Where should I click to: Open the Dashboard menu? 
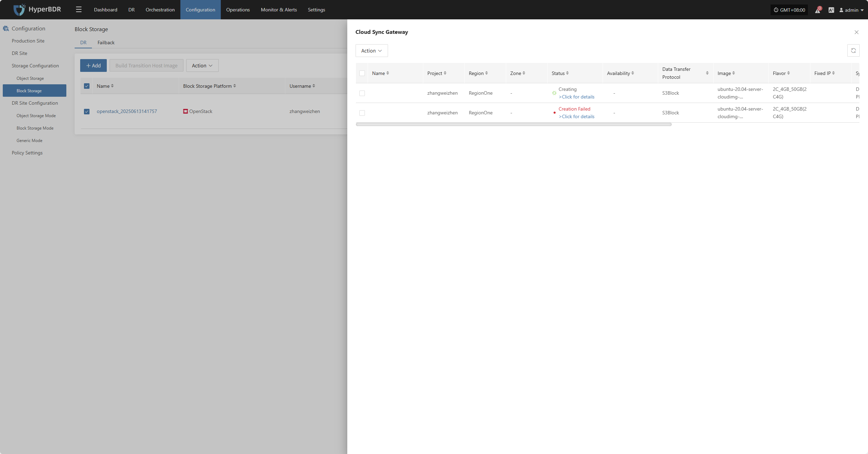[105, 10]
